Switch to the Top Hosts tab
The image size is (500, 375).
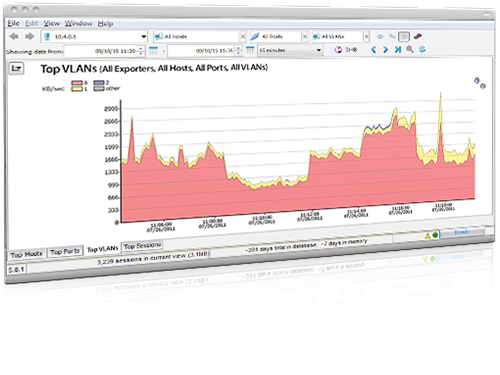click(x=26, y=255)
